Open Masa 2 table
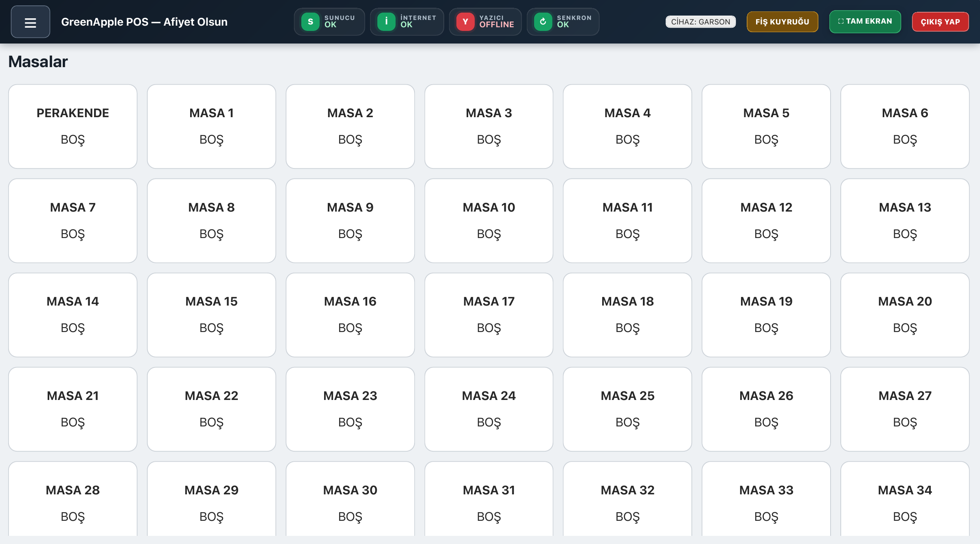980x544 pixels. pyautogui.click(x=350, y=127)
